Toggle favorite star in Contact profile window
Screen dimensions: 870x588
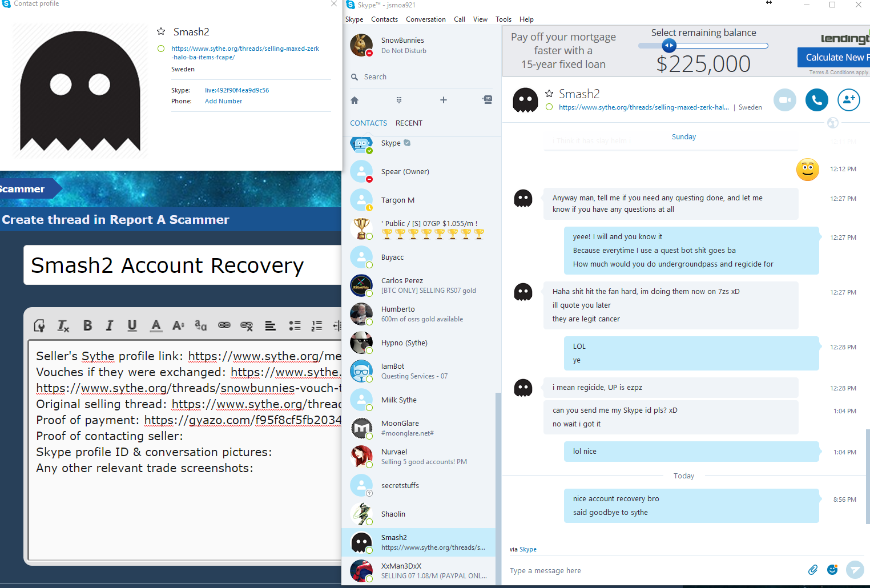click(161, 31)
